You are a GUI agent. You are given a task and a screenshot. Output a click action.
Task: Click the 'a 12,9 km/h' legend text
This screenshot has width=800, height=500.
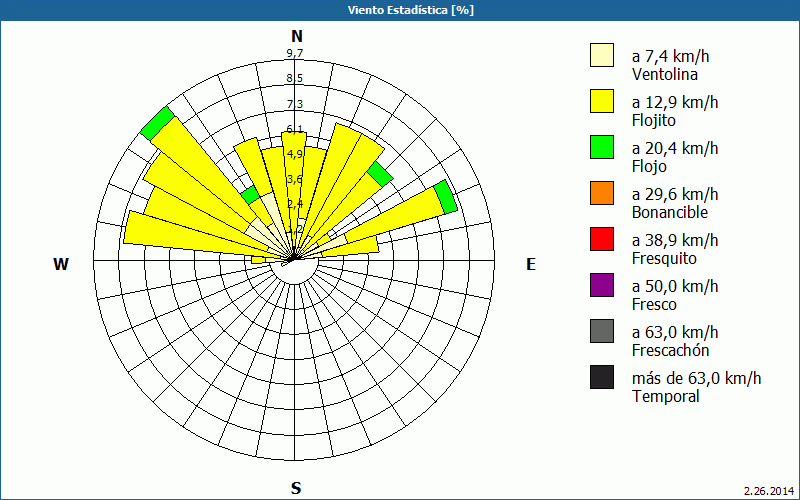[675, 102]
